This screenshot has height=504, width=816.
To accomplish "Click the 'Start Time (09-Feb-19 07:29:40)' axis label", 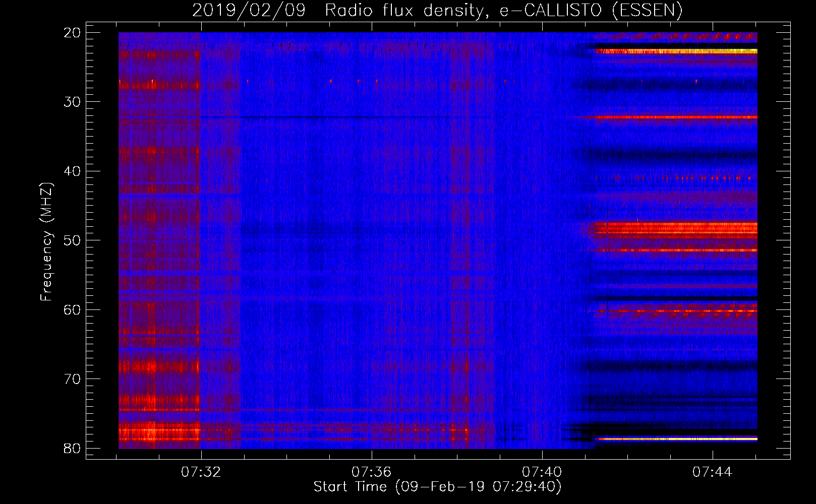I will [x=438, y=487].
